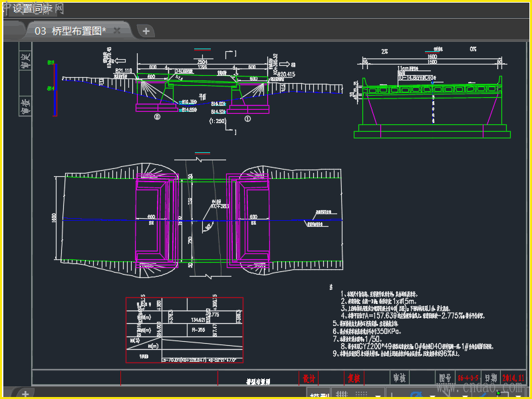Select elevation text 820.415
Image resolution: width=532 pixels, height=399 pixels.
[287, 74]
